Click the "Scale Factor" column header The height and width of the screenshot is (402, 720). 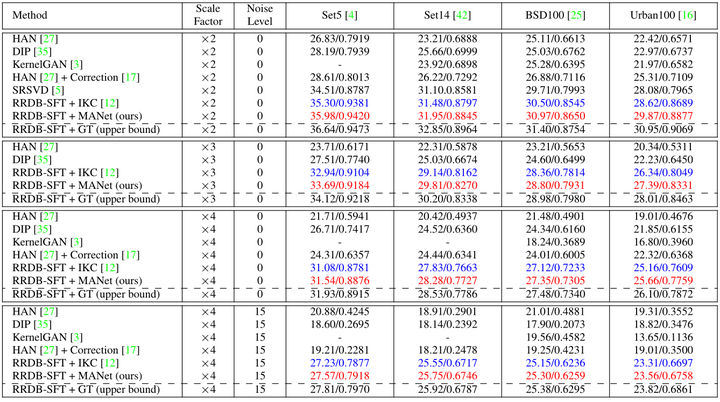click(208, 15)
